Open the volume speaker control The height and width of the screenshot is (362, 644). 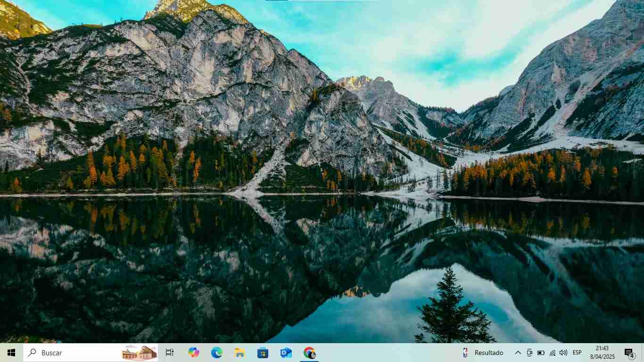pos(563,353)
